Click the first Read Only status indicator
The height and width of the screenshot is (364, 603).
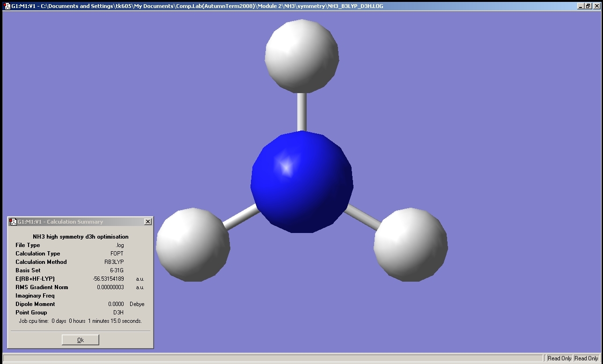pos(559,358)
